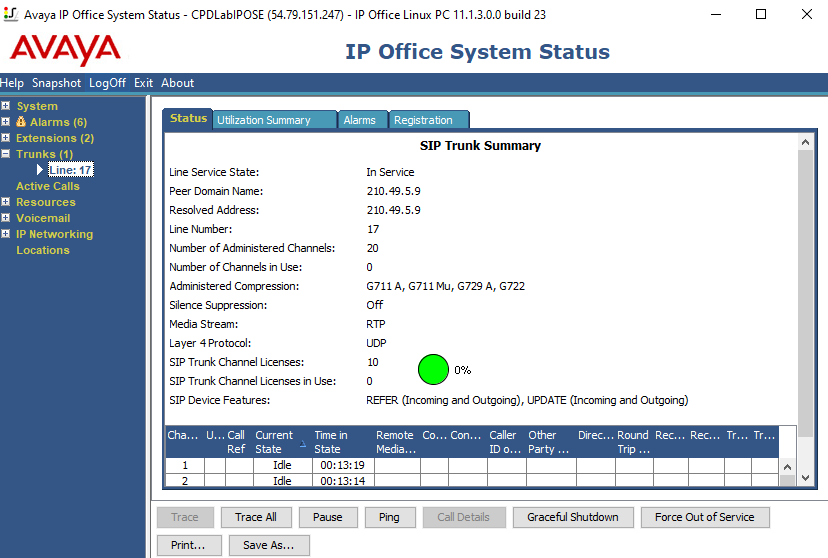Viewport: 828px width, 558px height.
Task: Click the LogOff menu item
Action: 107,83
